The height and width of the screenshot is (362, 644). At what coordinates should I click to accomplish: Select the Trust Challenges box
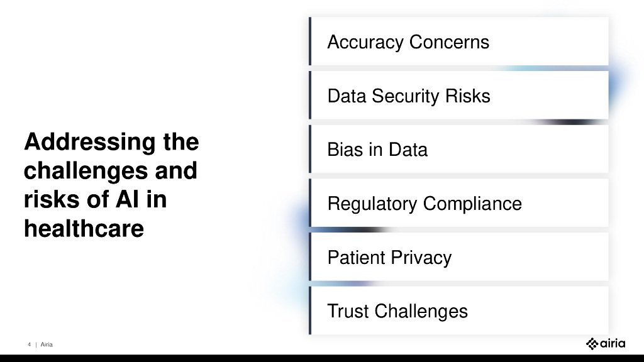tap(459, 311)
